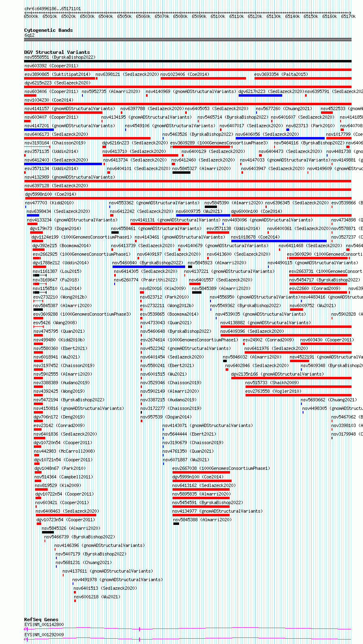Select esv3609289 (1000GenomesConsortiumPhase3) label
The height and width of the screenshot is (644, 363).
coord(219,143)
